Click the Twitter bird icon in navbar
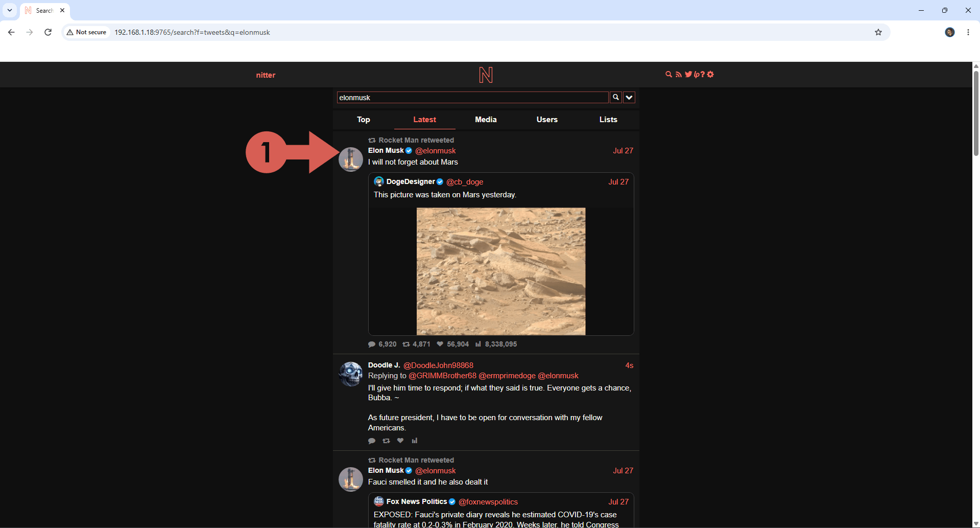980x528 pixels. (x=688, y=75)
